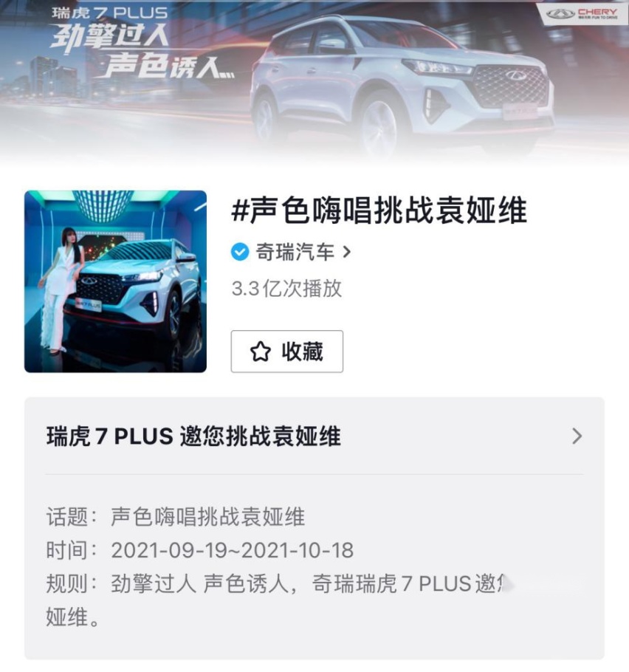
Task: Click the headlight of the banner SUV
Action: click(x=437, y=67)
